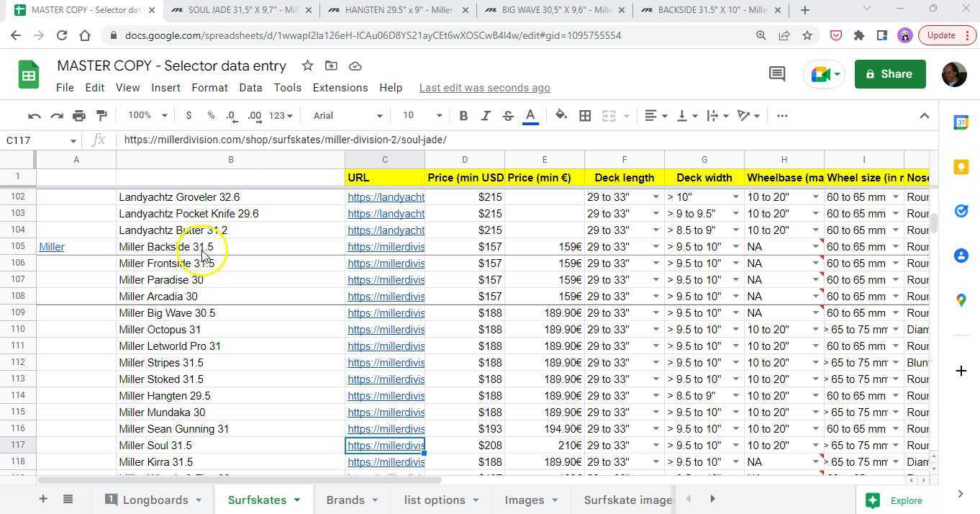This screenshot has height=514, width=980.
Task: Select the Paint format tool
Action: click(101, 116)
